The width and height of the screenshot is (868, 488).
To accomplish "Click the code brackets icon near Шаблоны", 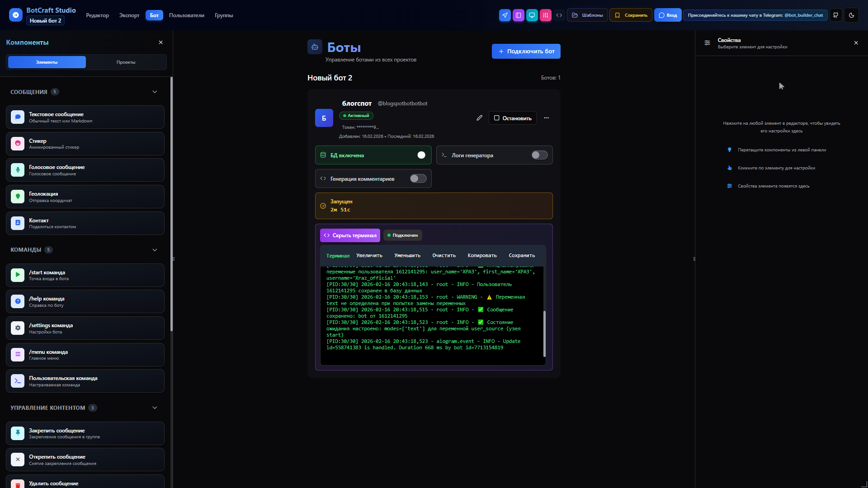I will 559,15.
